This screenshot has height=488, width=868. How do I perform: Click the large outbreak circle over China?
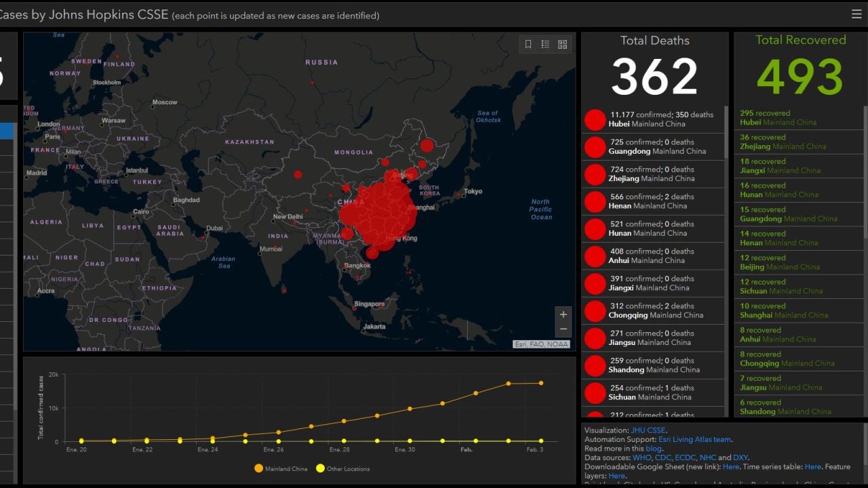click(380, 210)
